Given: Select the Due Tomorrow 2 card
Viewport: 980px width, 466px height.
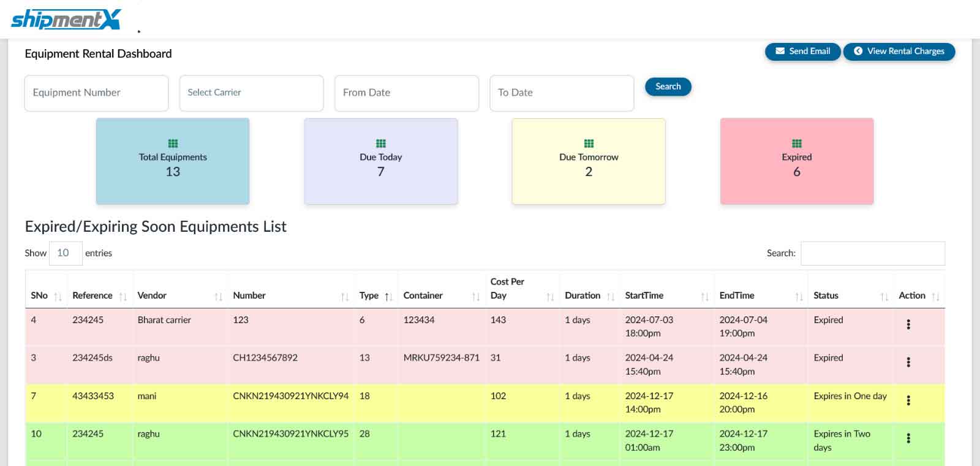Looking at the screenshot, I should coord(589,161).
